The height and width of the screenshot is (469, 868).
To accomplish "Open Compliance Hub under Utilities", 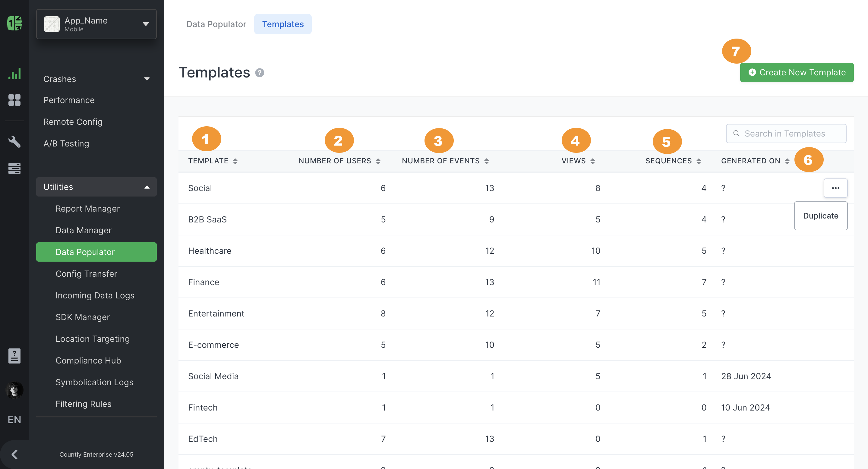I will pos(88,360).
